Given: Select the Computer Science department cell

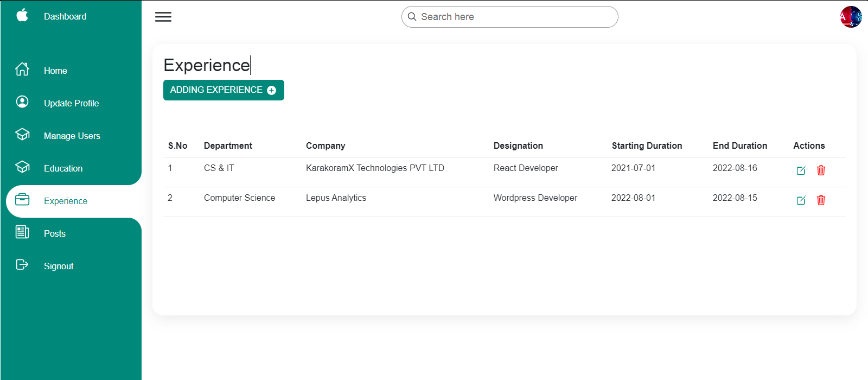Looking at the screenshot, I should (239, 198).
